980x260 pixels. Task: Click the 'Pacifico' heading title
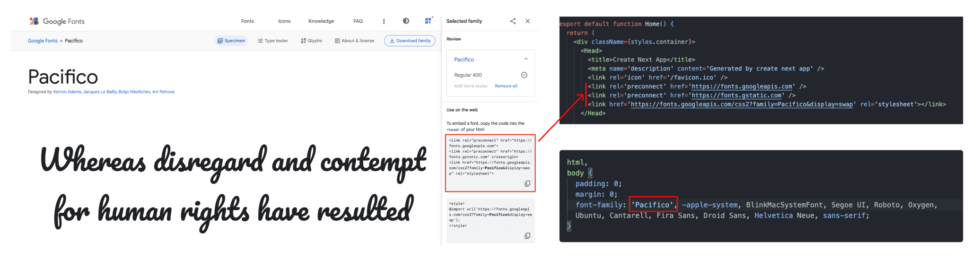(63, 77)
